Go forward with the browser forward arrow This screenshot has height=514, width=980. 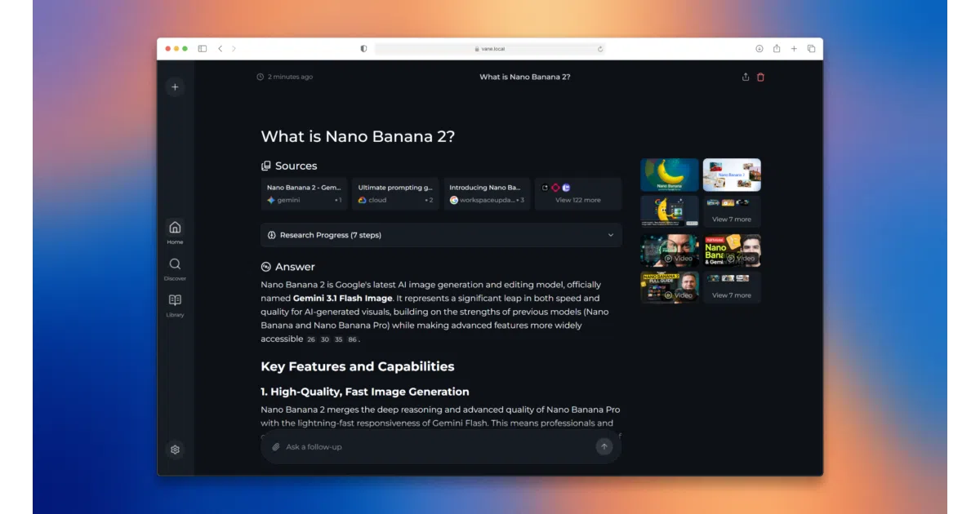tap(234, 49)
